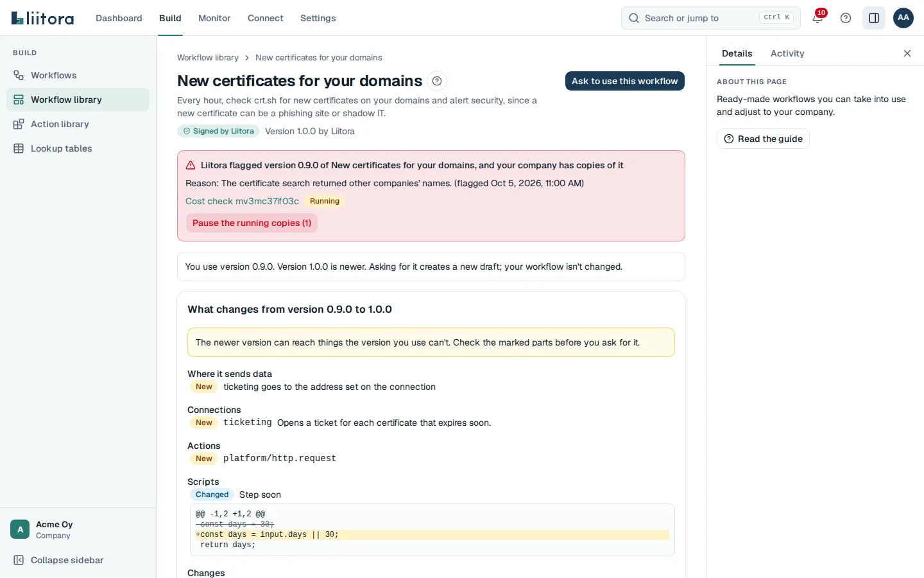Click the Liitora logo
The image size is (924, 578).
click(x=42, y=18)
